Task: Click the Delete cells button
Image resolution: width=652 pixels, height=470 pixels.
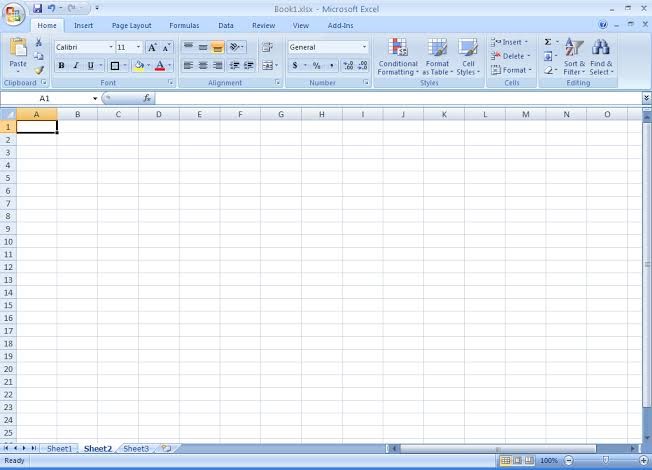Action: tap(510, 56)
